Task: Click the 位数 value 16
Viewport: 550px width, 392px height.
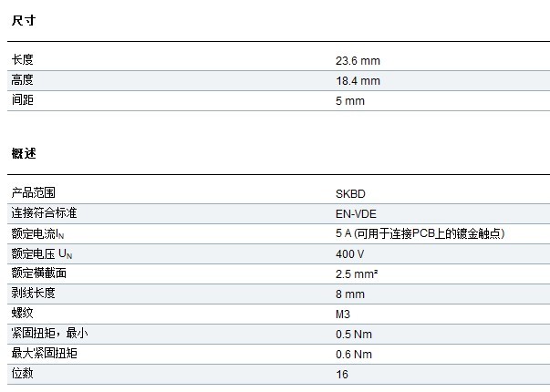Action: pyautogui.click(x=342, y=374)
